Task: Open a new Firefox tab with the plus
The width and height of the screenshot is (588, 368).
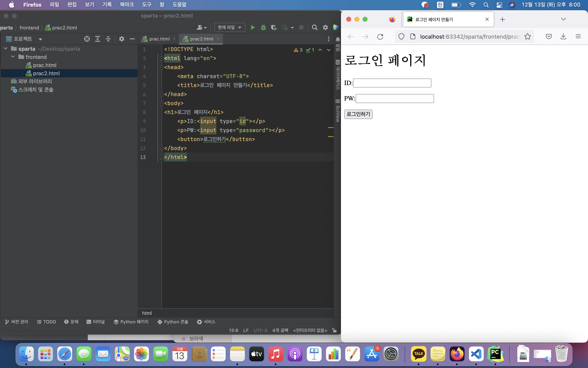Action: 502,19
